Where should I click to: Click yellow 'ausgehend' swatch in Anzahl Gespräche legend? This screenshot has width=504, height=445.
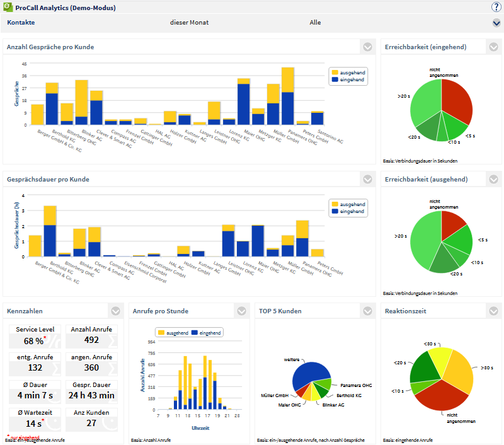pyautogui.click(x=335, y=72)
